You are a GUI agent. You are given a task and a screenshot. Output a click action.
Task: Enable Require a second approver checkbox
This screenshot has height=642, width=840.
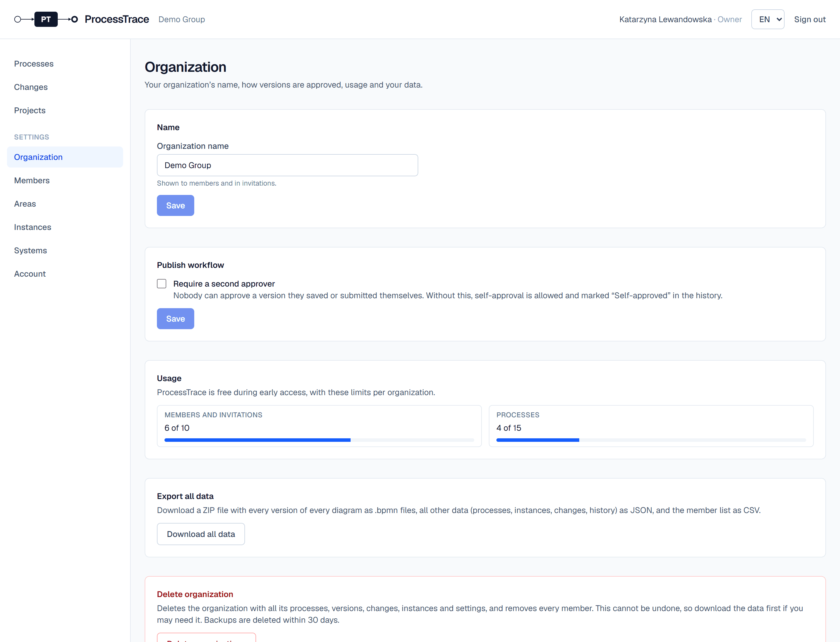(162, 284)
